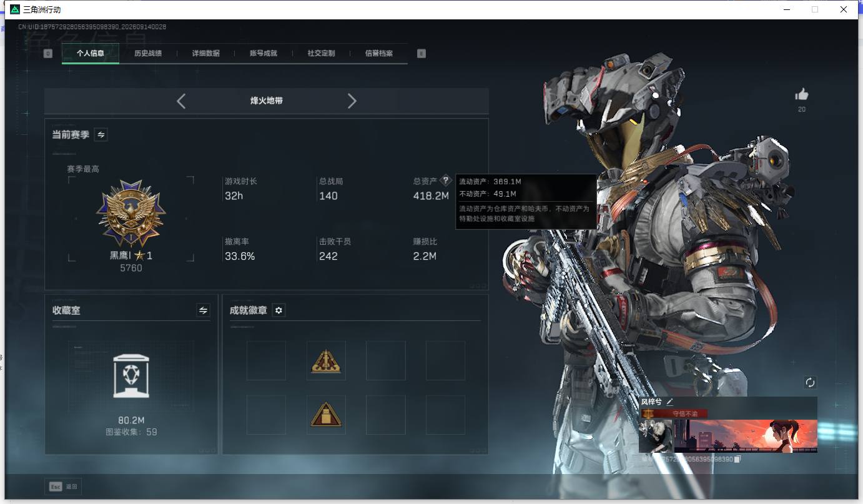Click the E key hint after the tabs
This screenshot has height=504, width=863.
[x=422, y=54]
